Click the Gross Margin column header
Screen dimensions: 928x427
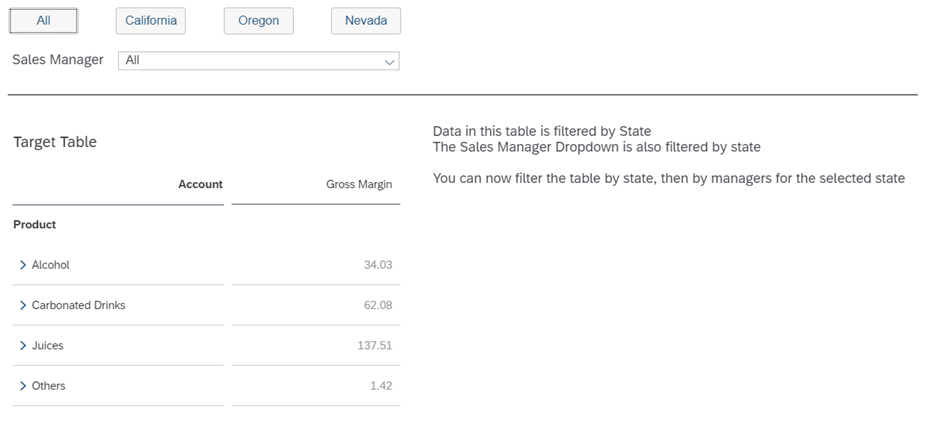359,184
